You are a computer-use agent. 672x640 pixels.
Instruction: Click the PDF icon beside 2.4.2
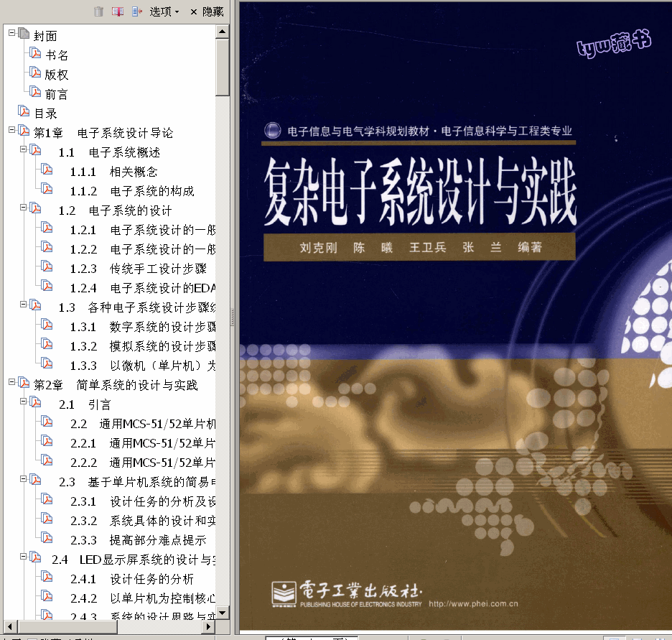[x=47, y=596]
